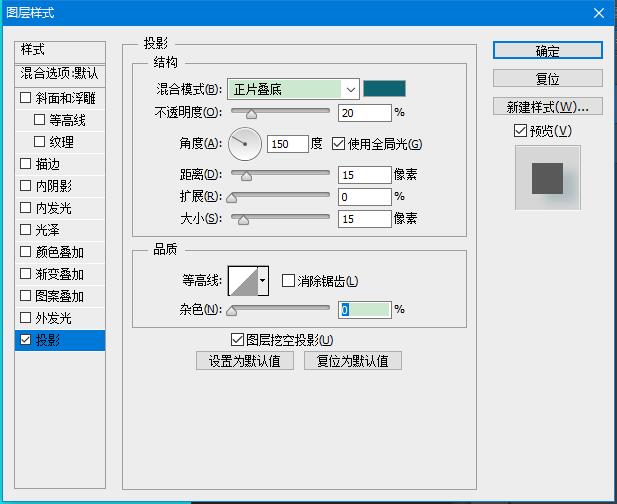Click the style preview thumbnail
Image resolution: width=617 pixels, height=504 pixels.
point(548,178)
